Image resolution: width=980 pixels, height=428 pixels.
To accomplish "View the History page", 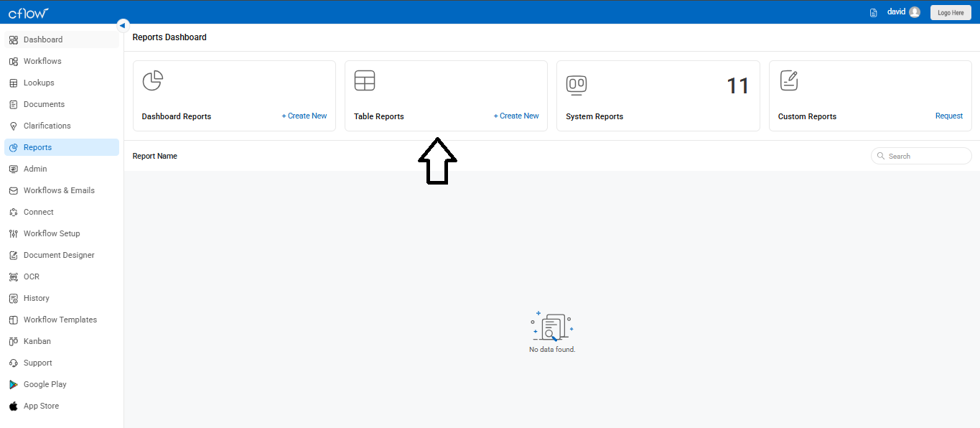I will pyautogui.click(x=62, y=298).
